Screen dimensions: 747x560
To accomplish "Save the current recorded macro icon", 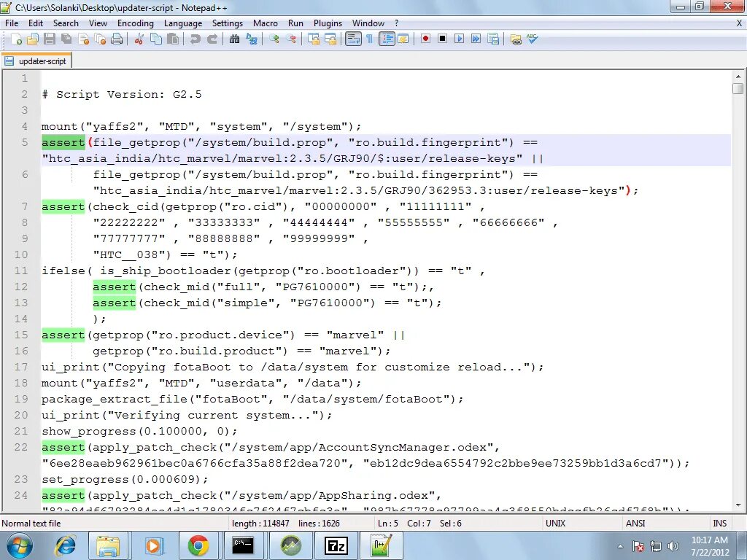I will (493, 39).
